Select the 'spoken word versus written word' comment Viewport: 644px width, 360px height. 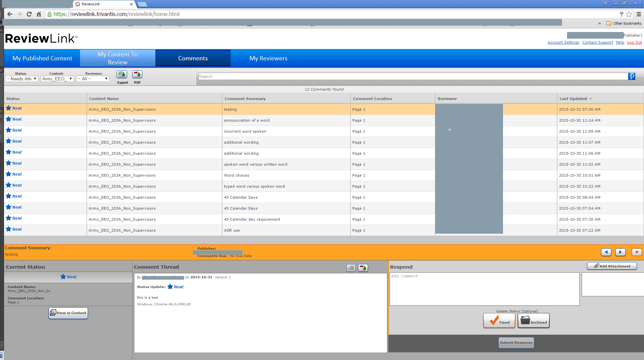[256, 164]
